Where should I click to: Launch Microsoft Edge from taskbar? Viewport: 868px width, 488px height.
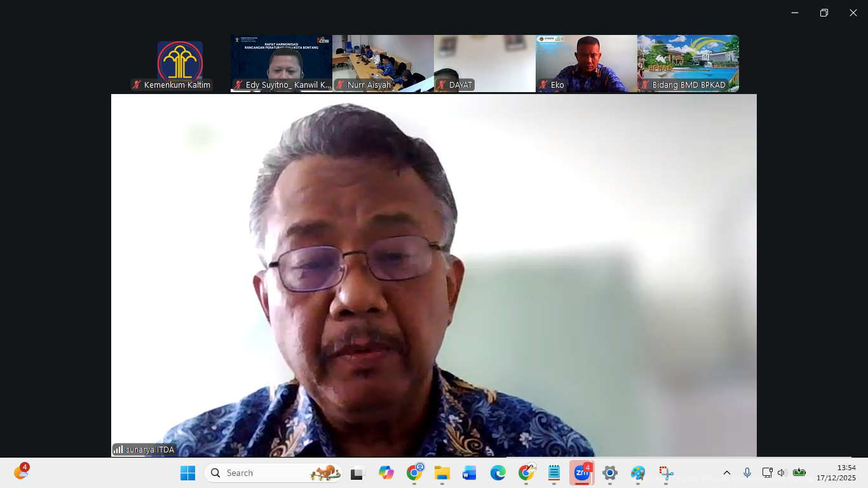(498, 473)
